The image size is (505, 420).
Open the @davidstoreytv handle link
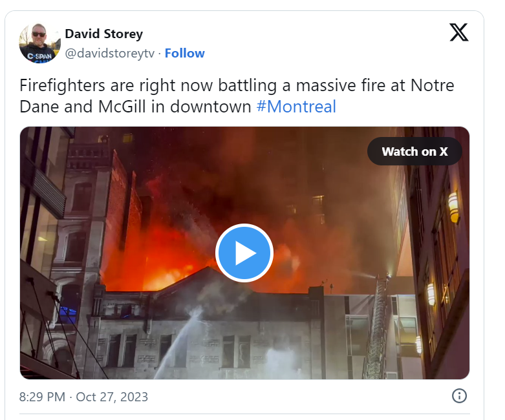coord(110,53)
